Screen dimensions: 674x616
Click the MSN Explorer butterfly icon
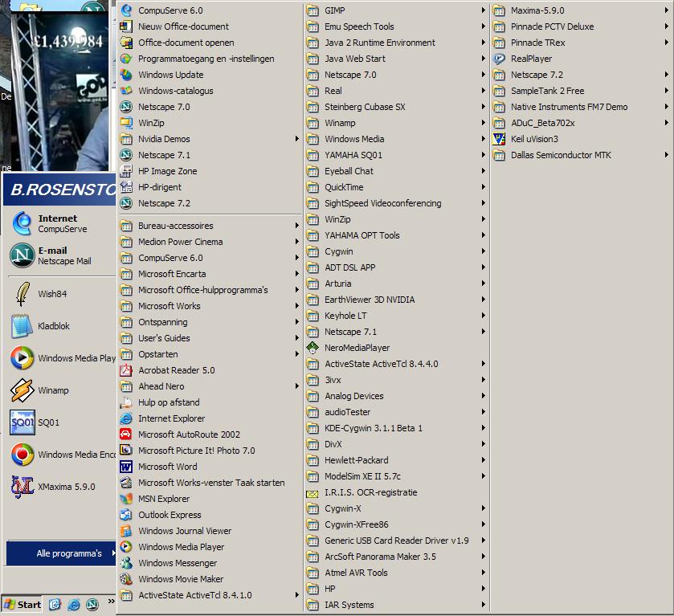click(x=126, y=499)
